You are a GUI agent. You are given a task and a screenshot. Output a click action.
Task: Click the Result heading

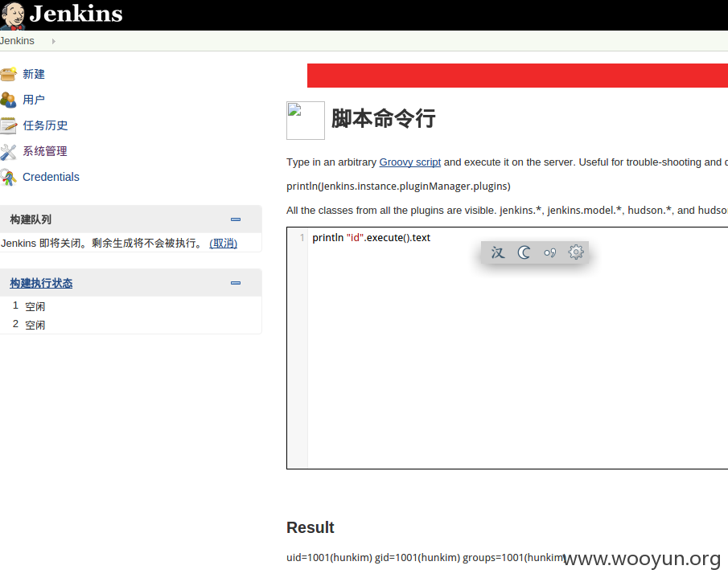(x=311, y=527)
